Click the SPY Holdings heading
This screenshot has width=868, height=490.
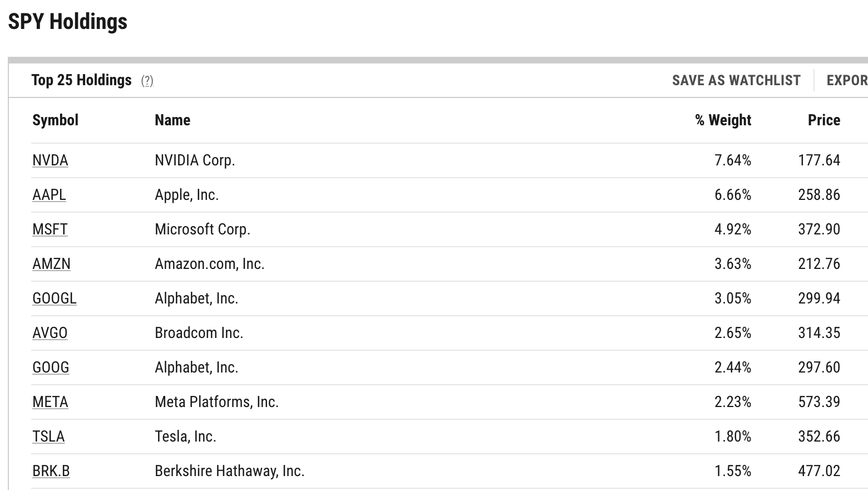coord(68,22)
